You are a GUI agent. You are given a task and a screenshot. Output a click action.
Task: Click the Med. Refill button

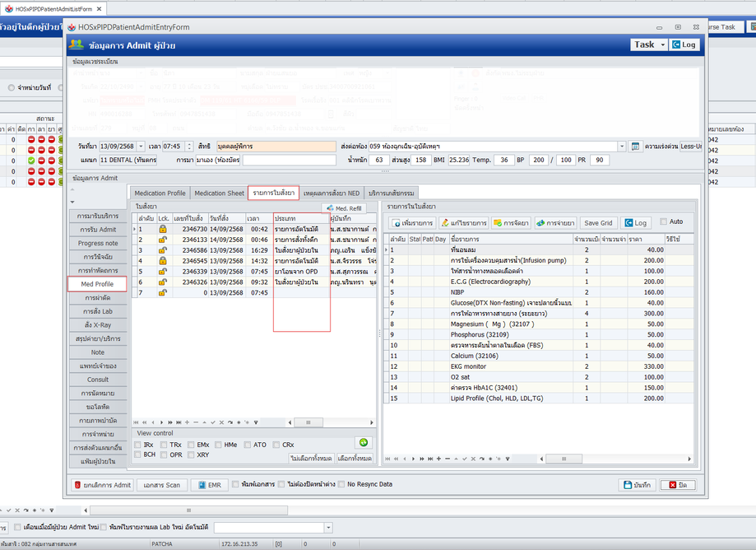point(344,208)
